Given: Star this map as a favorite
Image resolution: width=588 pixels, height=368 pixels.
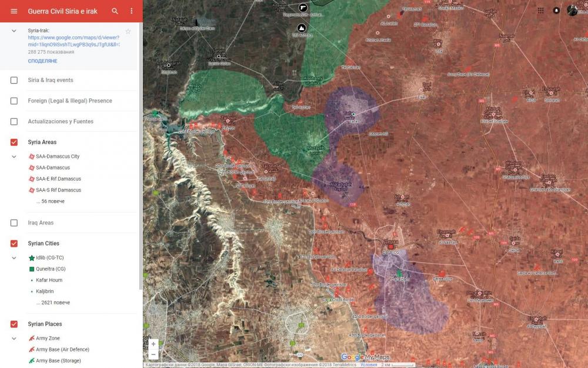Looking at the screenshot, I should (128, 31).
